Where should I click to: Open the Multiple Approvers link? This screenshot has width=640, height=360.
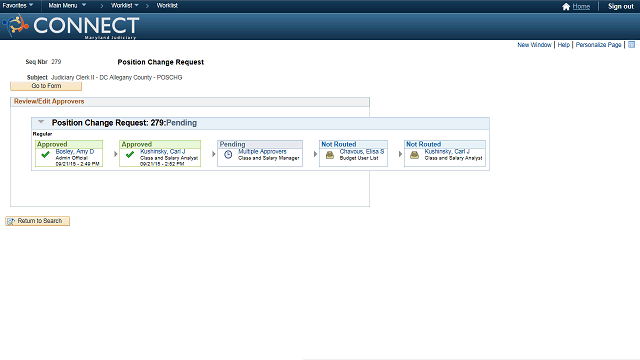pos(262,151)
